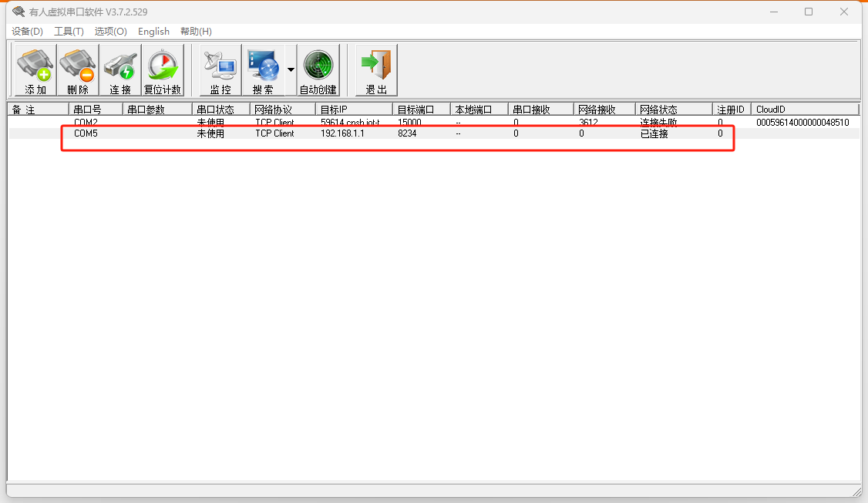Screen dimensions: 868x503
Task: Click the 自动创建 radar icon
Action: tap(318, 70)
